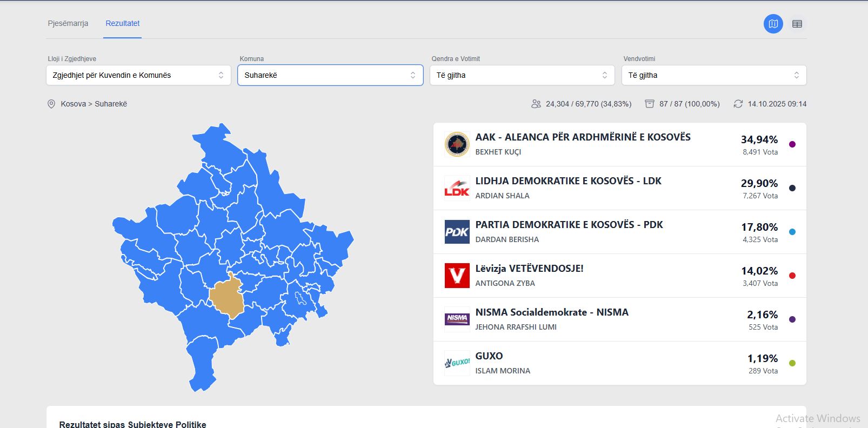Open the Vendvotimi dropdown

[713, 75]
